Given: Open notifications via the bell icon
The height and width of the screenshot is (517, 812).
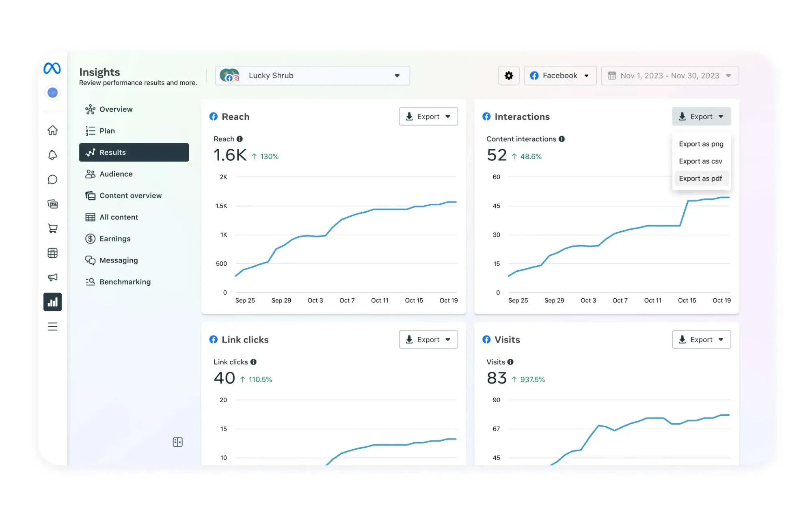Looking at the screenshot, I should [52, 155].
